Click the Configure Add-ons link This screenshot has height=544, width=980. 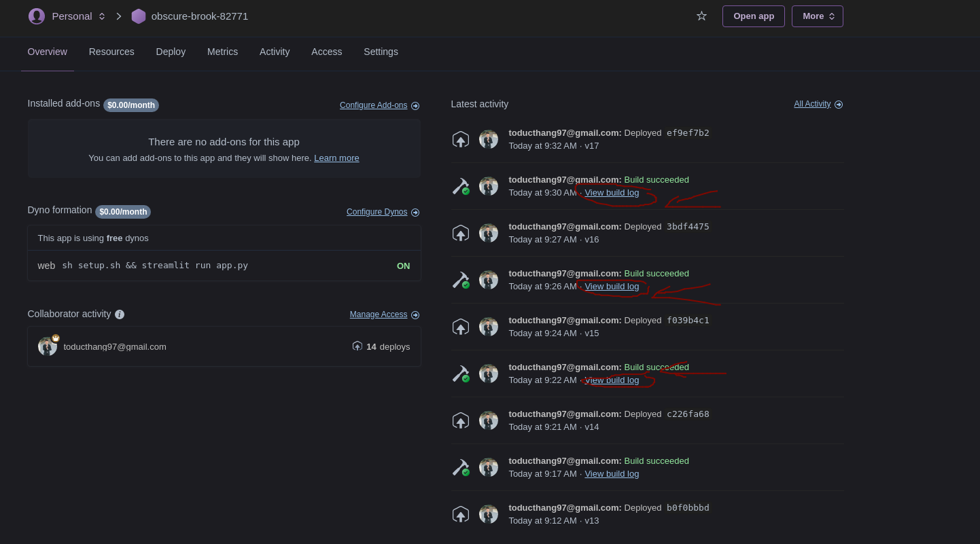[373, 105]
